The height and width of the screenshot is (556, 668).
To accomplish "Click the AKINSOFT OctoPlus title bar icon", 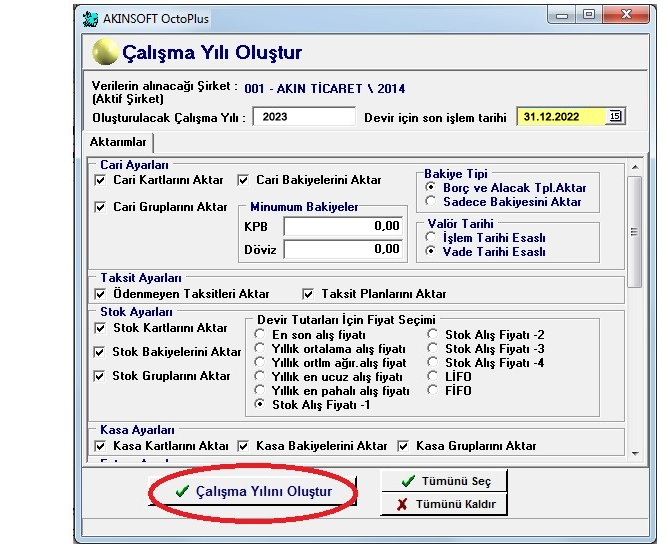I will point(90,19).
